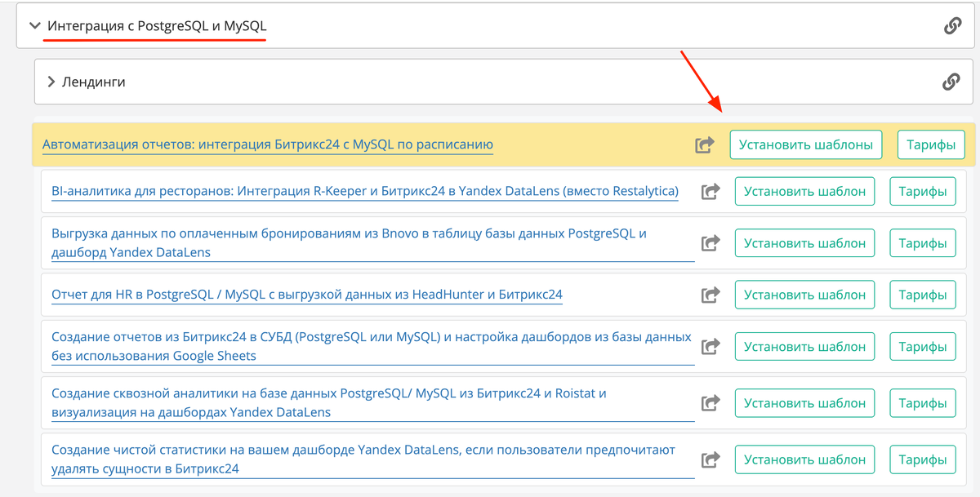Viewport: 980px width, 497px height.
Task: Install template for сквозной аналитики Roistat row
Action: 804,403
